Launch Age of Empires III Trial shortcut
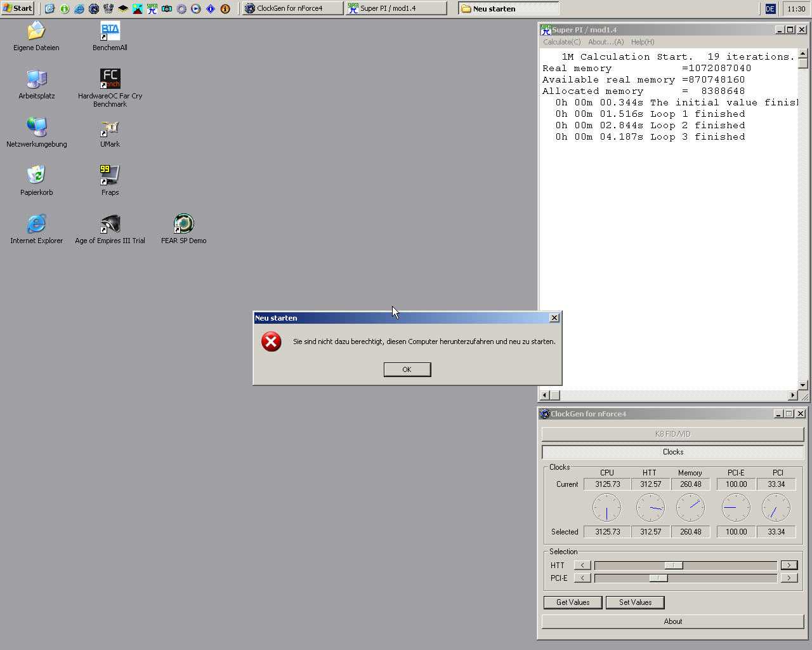 tap(110, 229)
